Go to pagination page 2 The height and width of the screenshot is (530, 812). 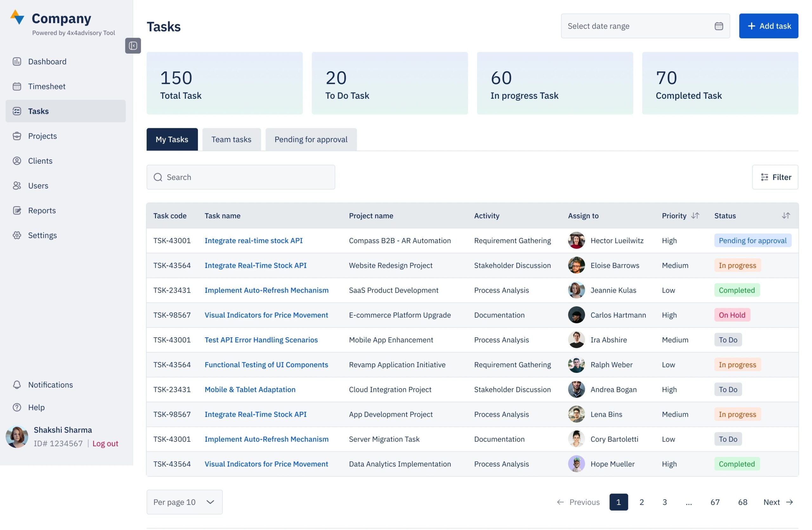point(641,502)
